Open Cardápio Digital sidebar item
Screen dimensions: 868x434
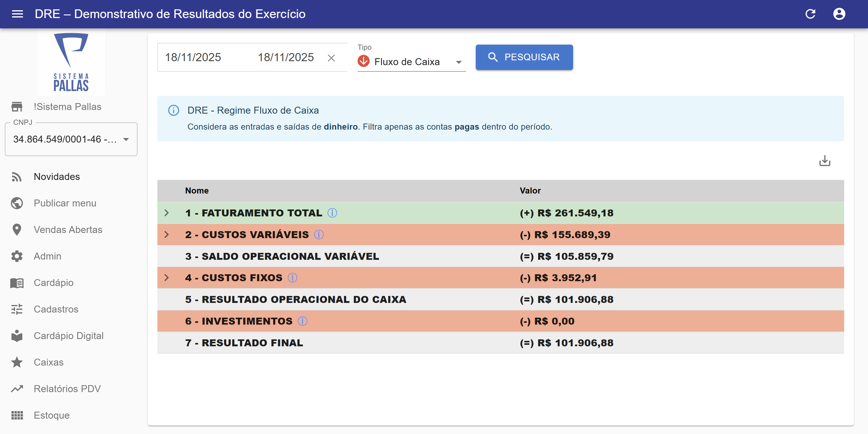click(x=68, y=336)
